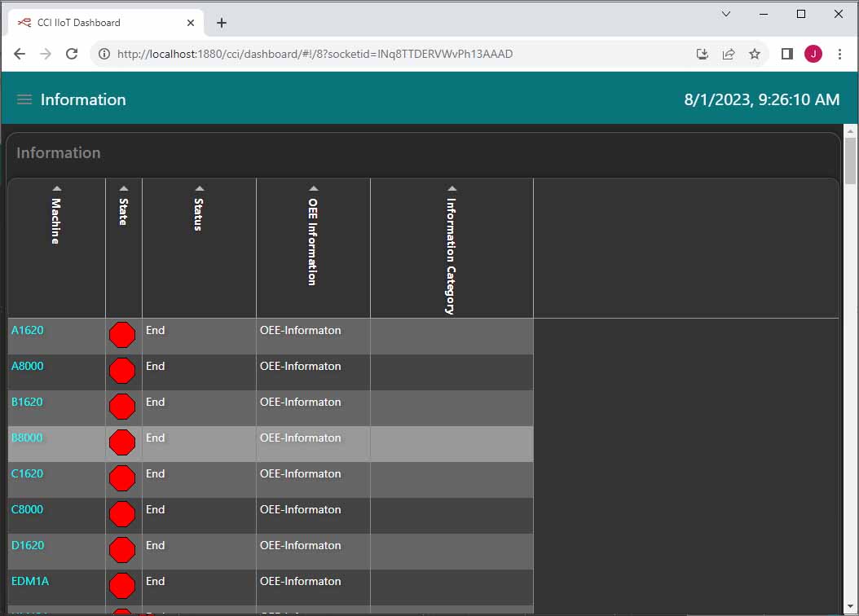Screen dimensions: 859x616
Task: Reload the dashboard page
Action: 72,54
